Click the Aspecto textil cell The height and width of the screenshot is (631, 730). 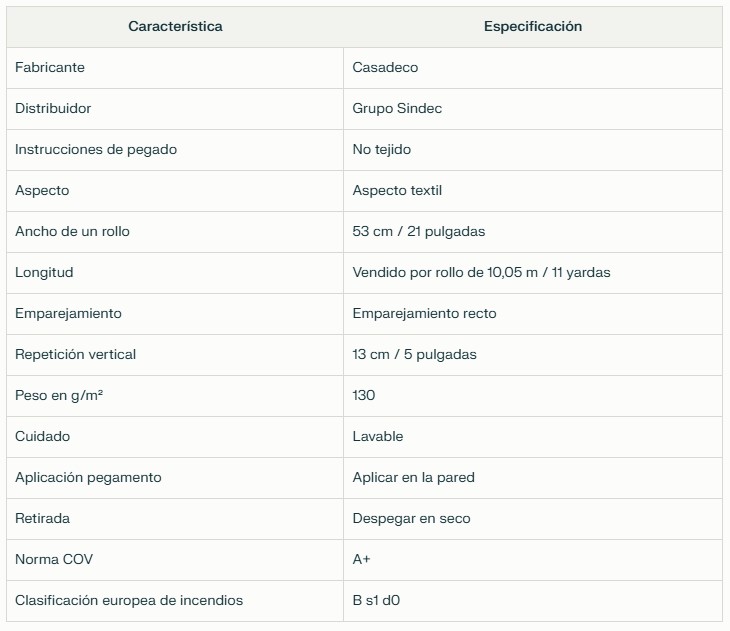coord(397,190)
